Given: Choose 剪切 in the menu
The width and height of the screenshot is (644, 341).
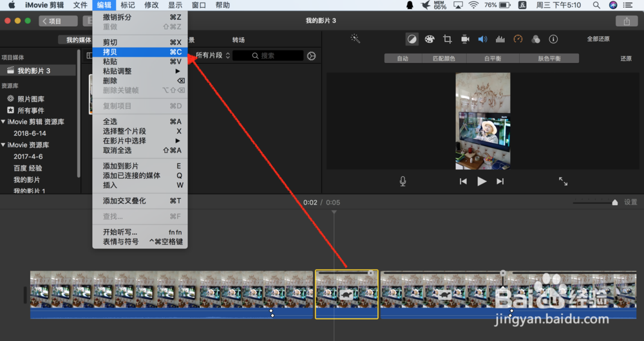Looking at the screenshot, I should tap(140, 42).
